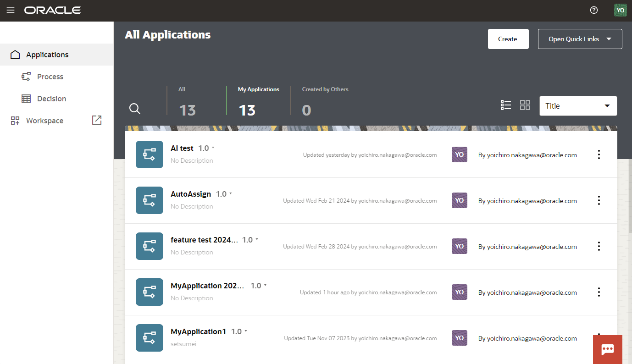Expand the Title sort dropdown

[x=578, y=106]
